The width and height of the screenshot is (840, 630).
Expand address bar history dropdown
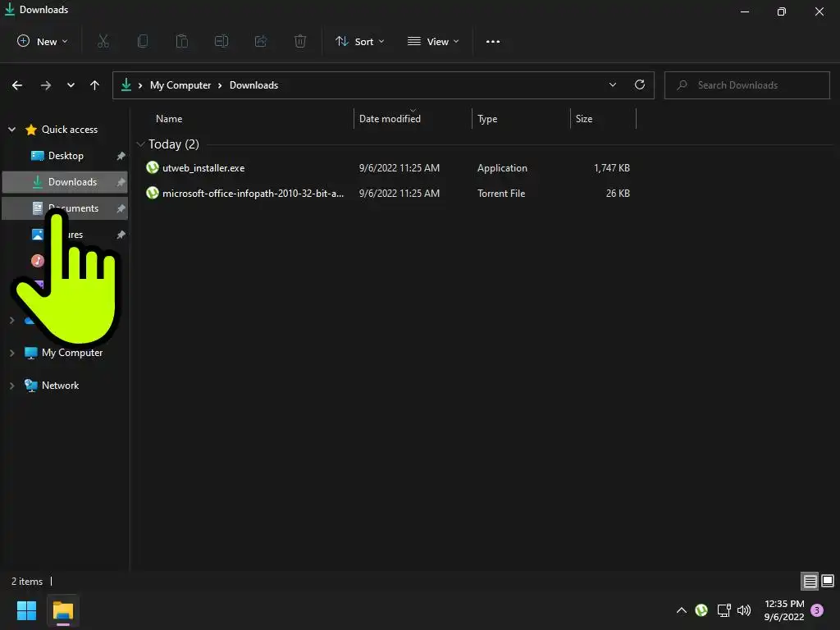pyautogui.click(x=613, y=84)
